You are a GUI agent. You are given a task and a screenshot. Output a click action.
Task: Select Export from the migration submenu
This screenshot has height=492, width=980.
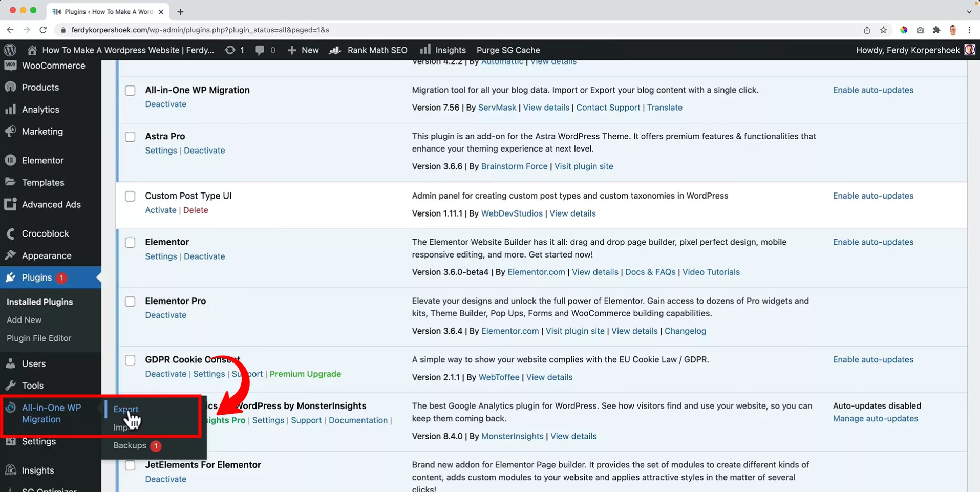coord(125,409)
